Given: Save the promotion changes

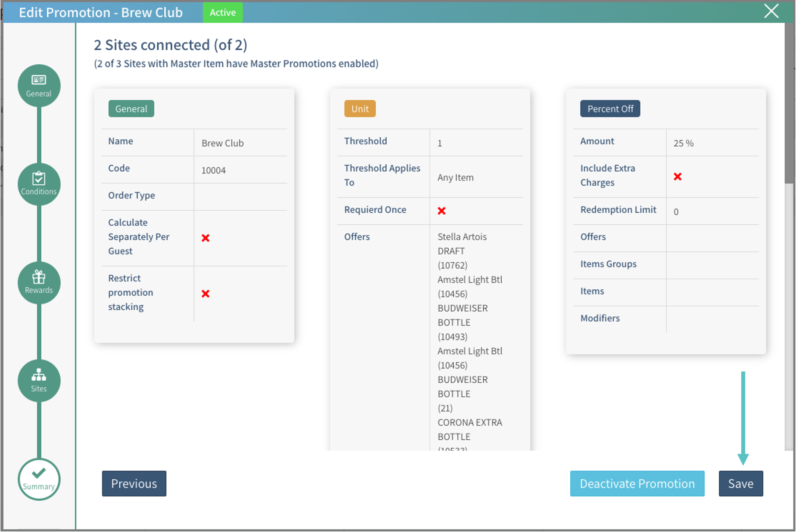Looking at the screenshot, I should 741,483.
